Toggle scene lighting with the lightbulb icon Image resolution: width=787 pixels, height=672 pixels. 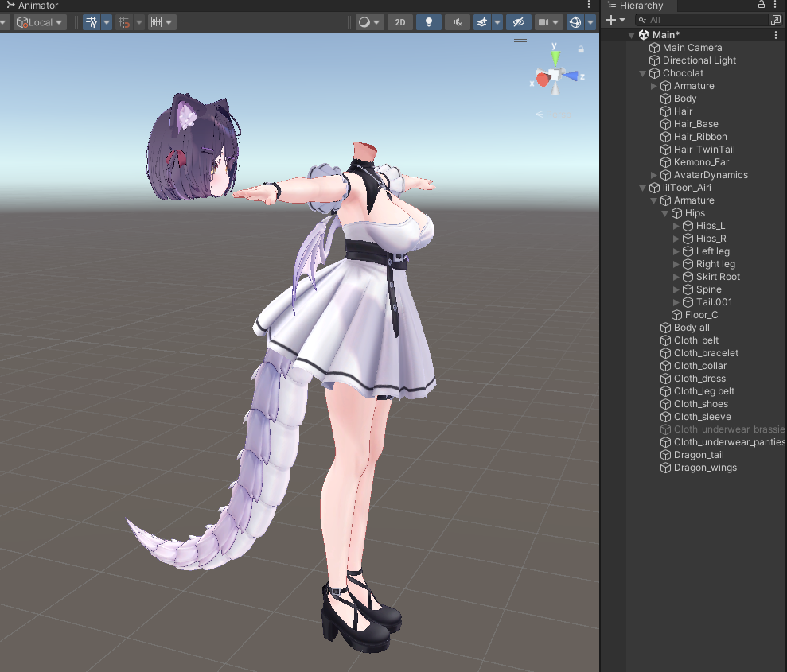429,22
